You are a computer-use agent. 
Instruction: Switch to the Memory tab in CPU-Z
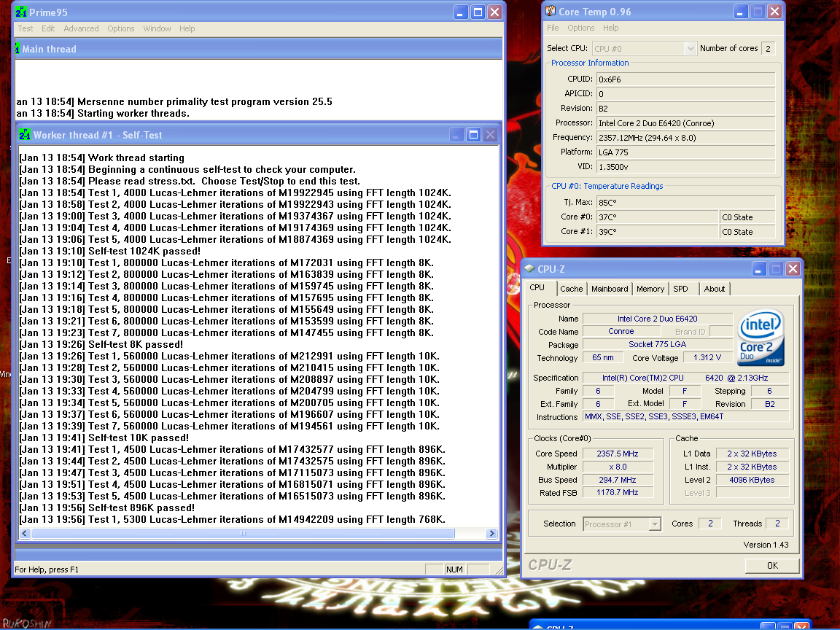pyautogui.click(x=650, y=289)
